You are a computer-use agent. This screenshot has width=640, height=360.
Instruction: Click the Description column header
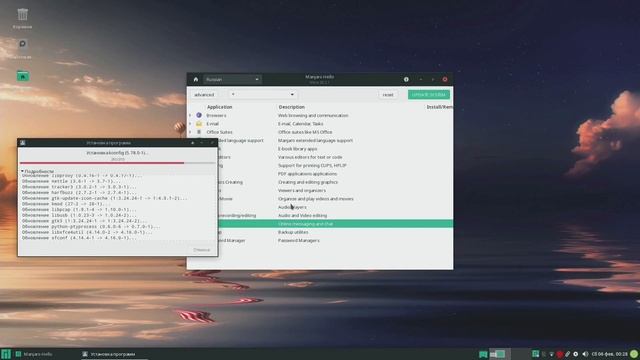pos(291,107)
